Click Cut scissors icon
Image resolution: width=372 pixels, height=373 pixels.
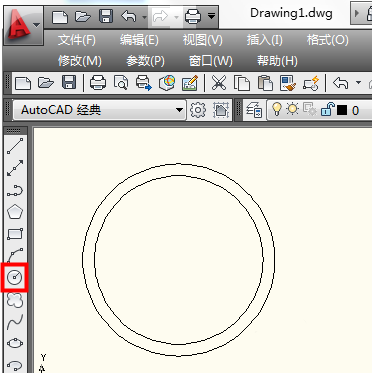(219, 83)
